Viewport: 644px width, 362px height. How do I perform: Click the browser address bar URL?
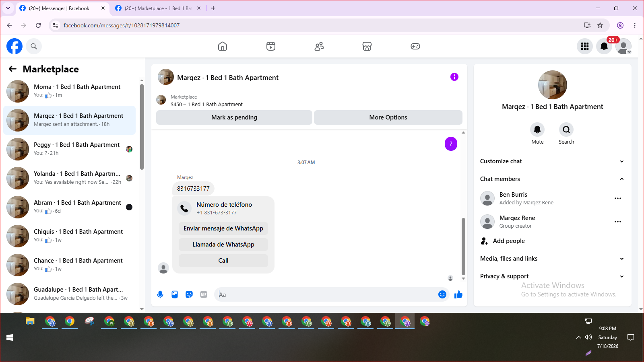[122, 25]
